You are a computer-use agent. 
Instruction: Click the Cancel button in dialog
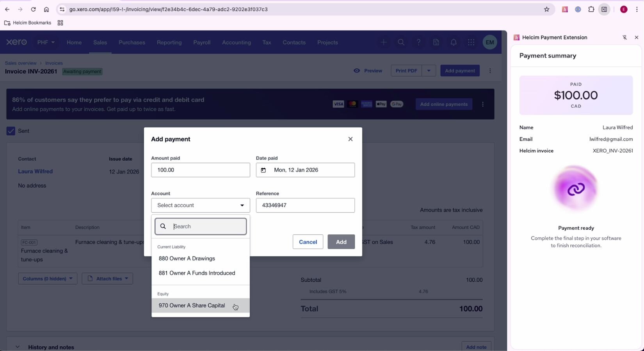point(308,242)
